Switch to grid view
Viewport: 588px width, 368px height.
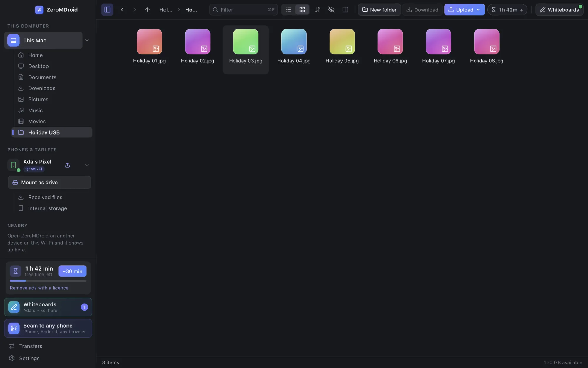click(x=302, y=10)
